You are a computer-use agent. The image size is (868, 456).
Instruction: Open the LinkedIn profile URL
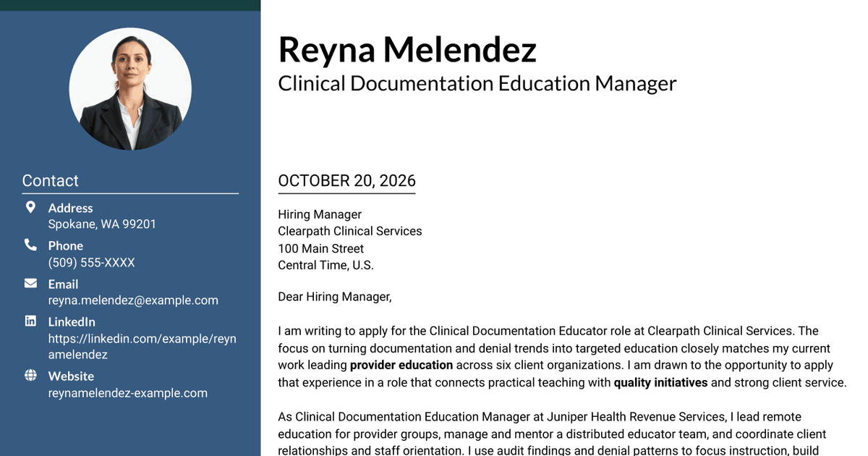pyautogui.click(x=142, y=347)
